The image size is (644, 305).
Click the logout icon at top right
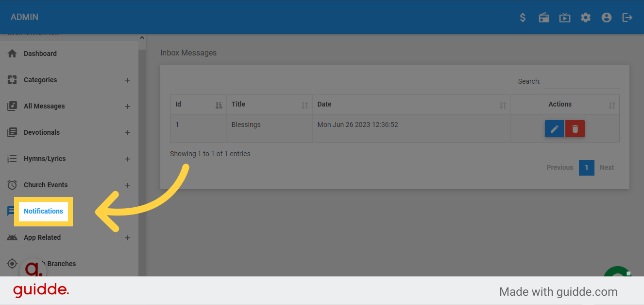(x=627, y=17)
